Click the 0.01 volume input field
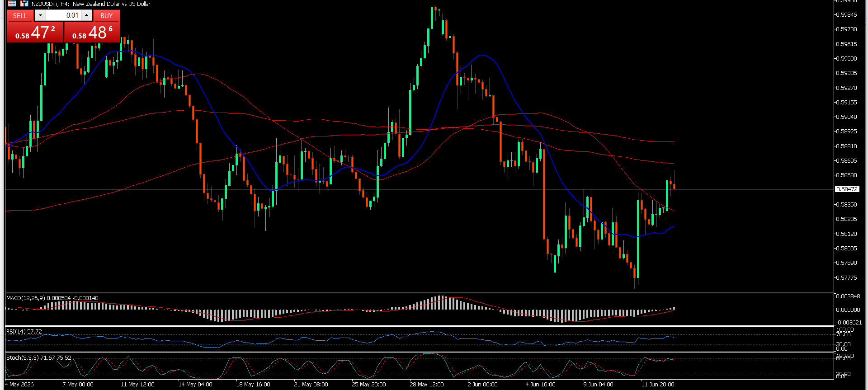 pyautogui.click(x=63, y=15)
